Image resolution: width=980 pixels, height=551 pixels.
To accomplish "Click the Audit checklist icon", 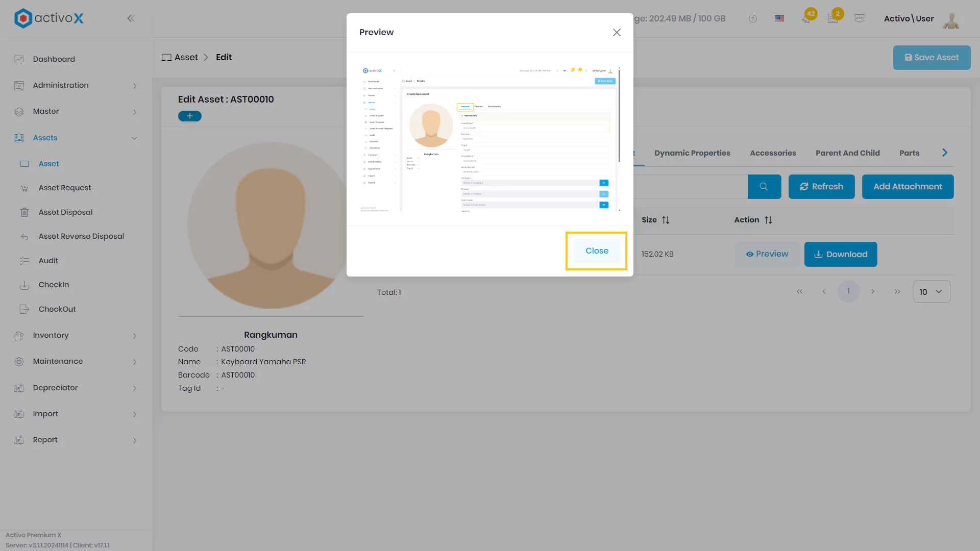I will pos(24,261).
